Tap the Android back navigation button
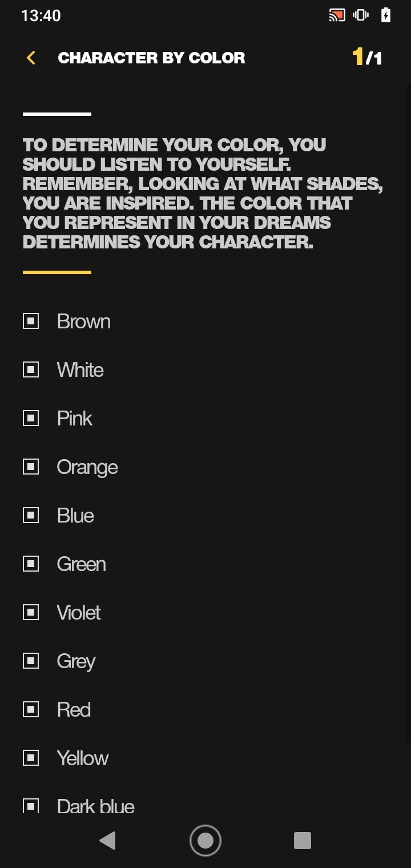Image resolution: width=411 pixels, height=868 pixels. [107, 841]
